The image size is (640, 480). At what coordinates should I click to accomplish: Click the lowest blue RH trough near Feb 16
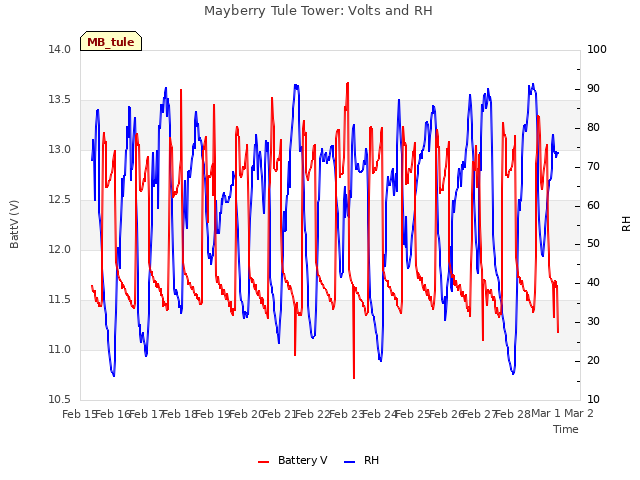[x=113, y=375]
